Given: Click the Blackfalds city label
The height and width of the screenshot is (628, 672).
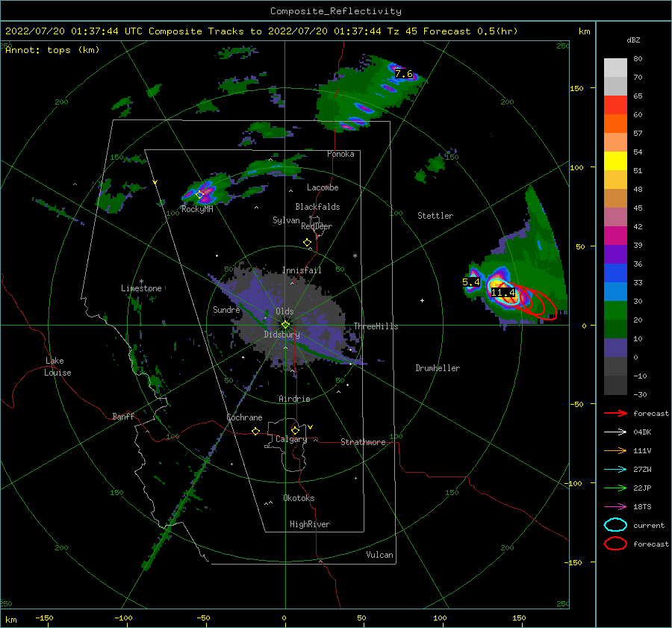Looking at the screenshot, I should tap(317, 207).
